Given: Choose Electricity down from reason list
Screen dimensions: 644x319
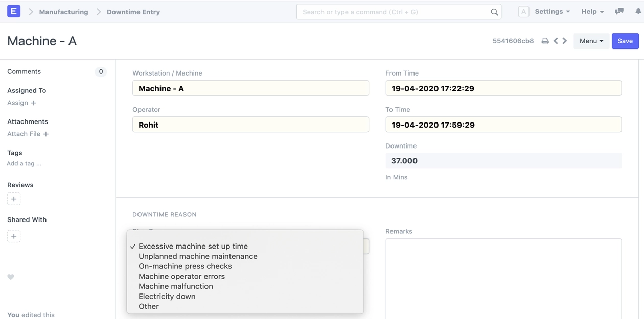Looking at the screenshot, I should click(x=167, y=296).
